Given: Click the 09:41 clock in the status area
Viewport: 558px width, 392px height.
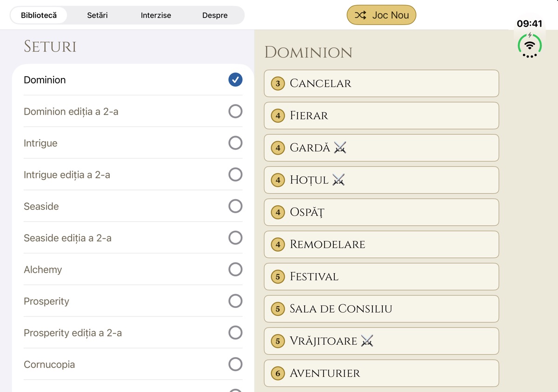Looking at the screenshot, I should point(530,24).
